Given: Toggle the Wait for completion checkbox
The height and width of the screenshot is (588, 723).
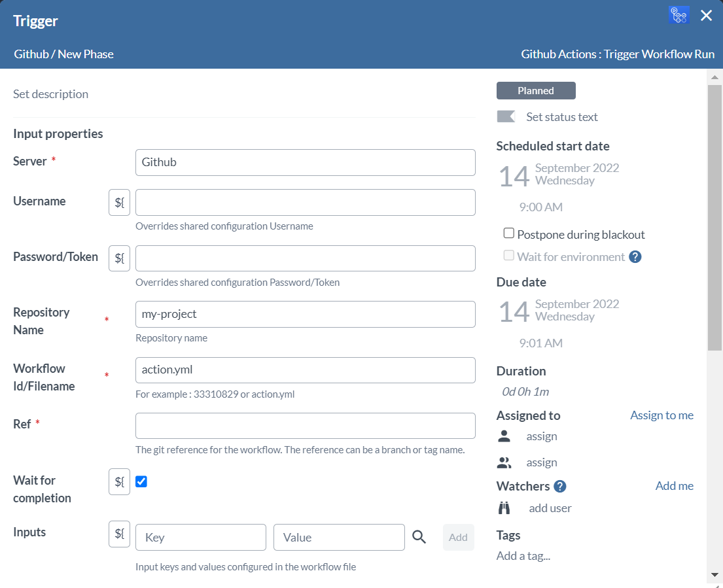Looking at the screenshot, I should point(141,481).
